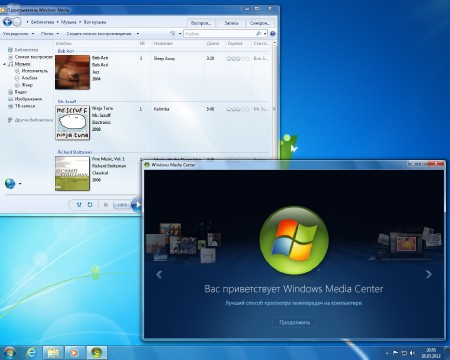Click Создать список воспроизведения
This screenshot has width=450, height=360.
pos(99,34)
